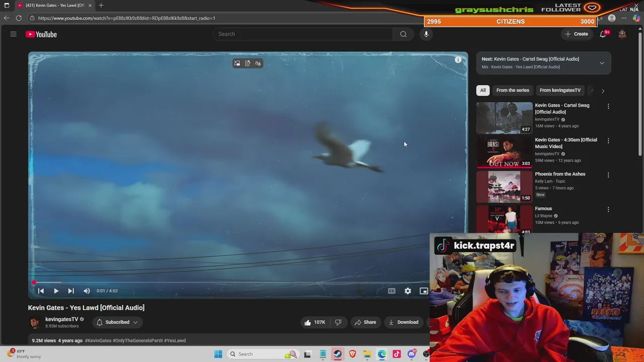Viewport: 644px width, 362px height.
Task: Open the Cartel Swag video thumbnail
Action: point(504,118)
